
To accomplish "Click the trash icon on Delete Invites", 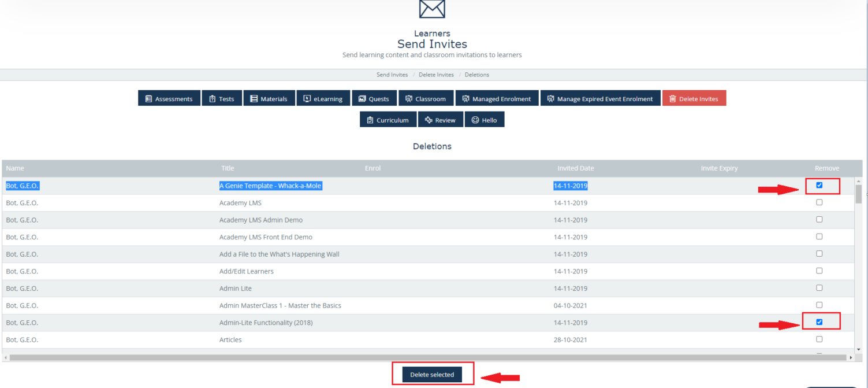I will click(672, 99).
